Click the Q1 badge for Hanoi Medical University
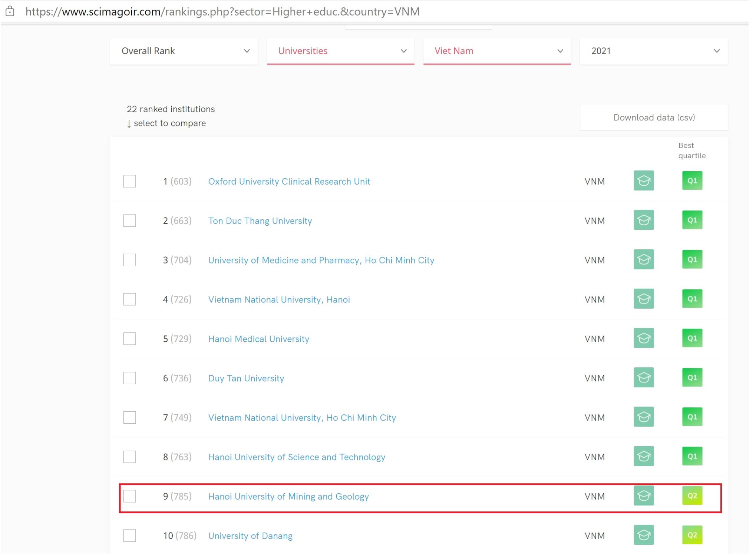This screenshot has width=756, height=557. [x=692, y=338]
